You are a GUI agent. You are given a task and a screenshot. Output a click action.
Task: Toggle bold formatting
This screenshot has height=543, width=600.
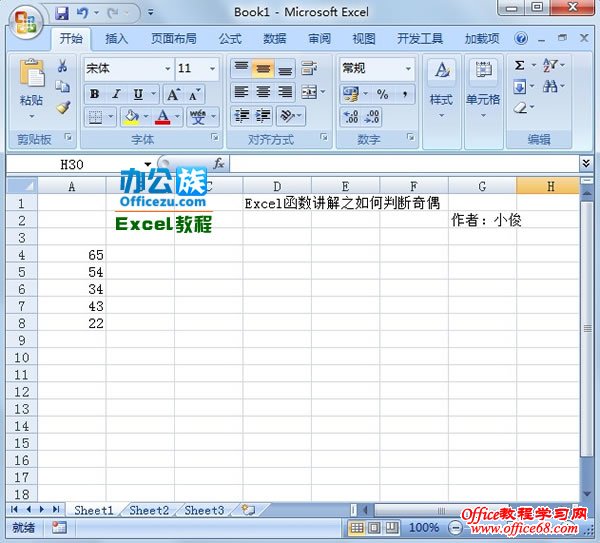tap(95, 94)
